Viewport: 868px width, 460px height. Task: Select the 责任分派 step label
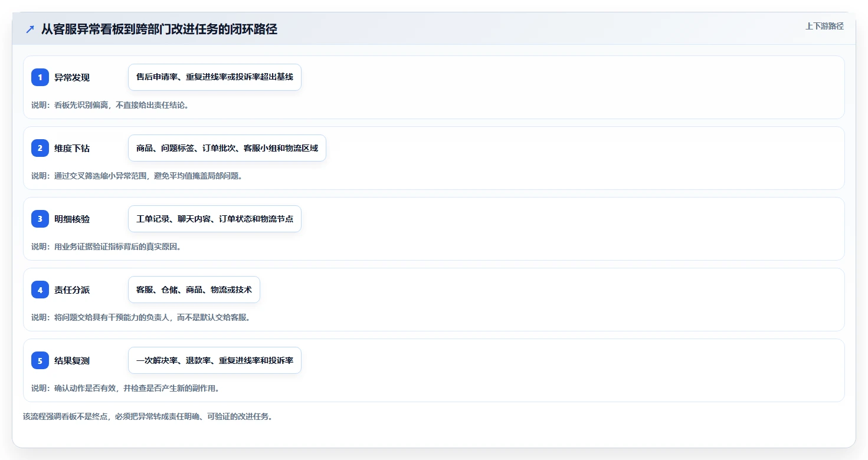tap(72, 290)
